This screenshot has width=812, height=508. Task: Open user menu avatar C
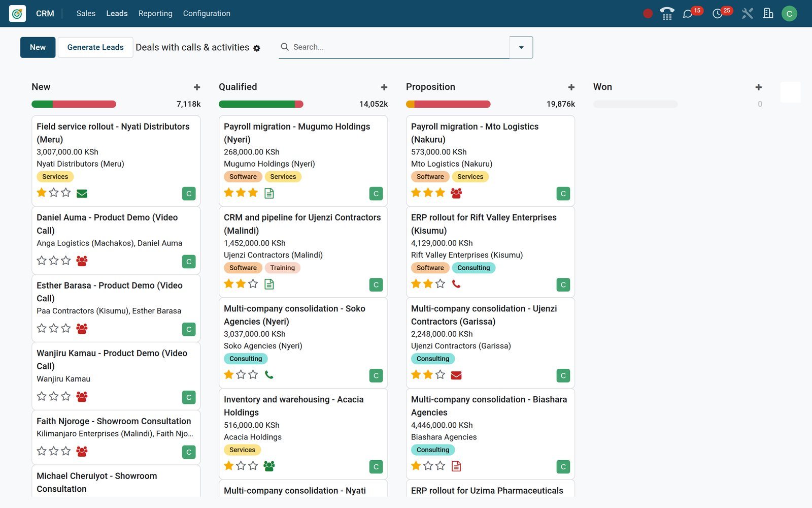pyautogui.click(x=789, y=14)
